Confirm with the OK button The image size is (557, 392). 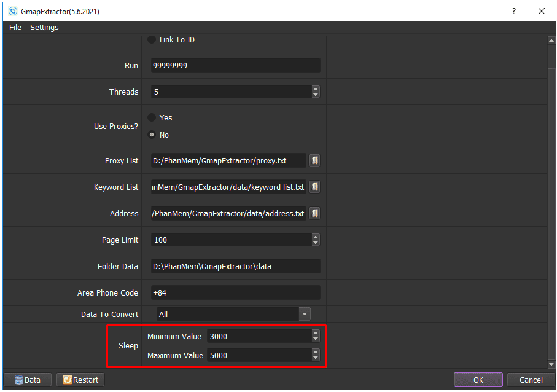click(x=478, y=380)
